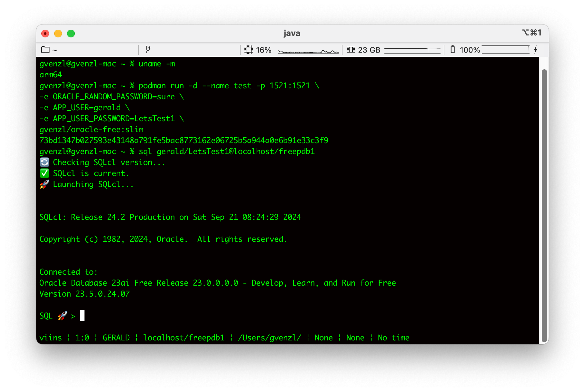Click the battery icon beside 100%
This screenshot has height=392, width=585.
pyautogui.click(x=453, y=49)
